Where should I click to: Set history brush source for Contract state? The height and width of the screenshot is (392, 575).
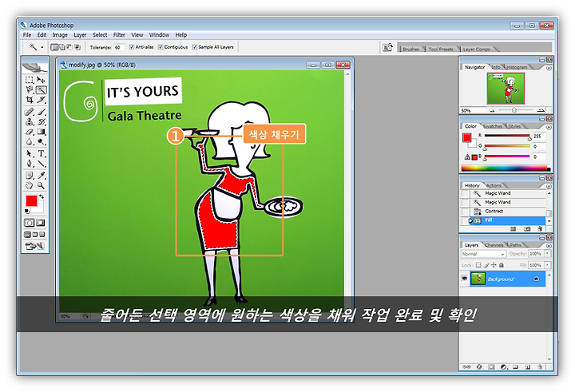[x=465, y=212]
